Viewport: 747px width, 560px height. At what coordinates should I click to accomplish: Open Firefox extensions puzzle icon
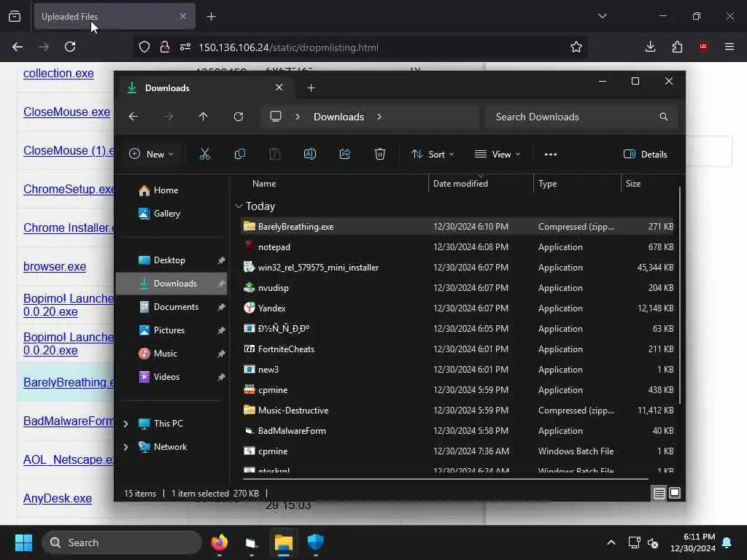(x=677, y=47)
